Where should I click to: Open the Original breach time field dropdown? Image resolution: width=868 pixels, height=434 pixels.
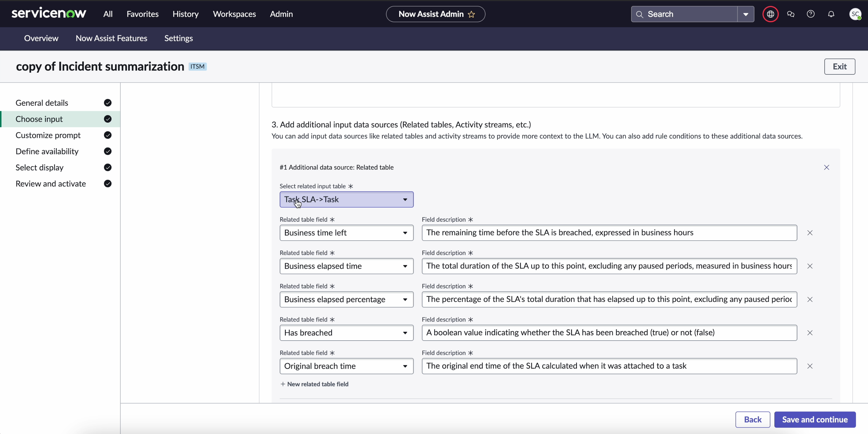[x=346, y=366]
